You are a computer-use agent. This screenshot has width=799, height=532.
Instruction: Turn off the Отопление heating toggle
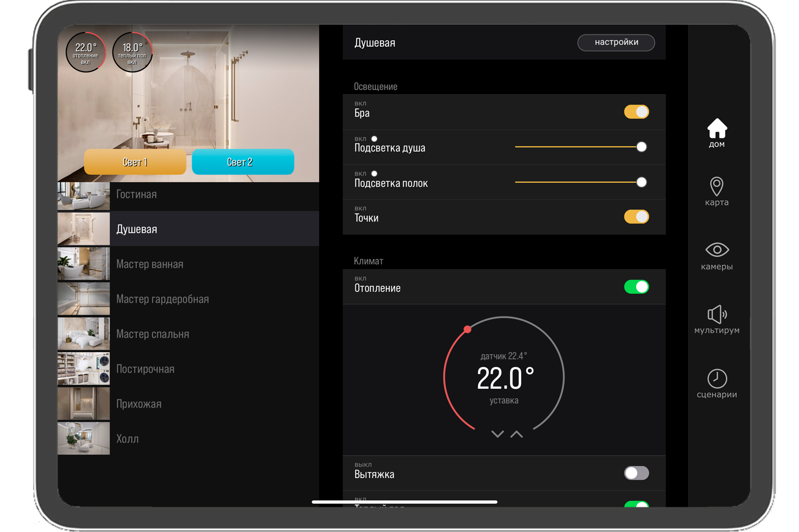pyautogui.click(x=636, y=287)
